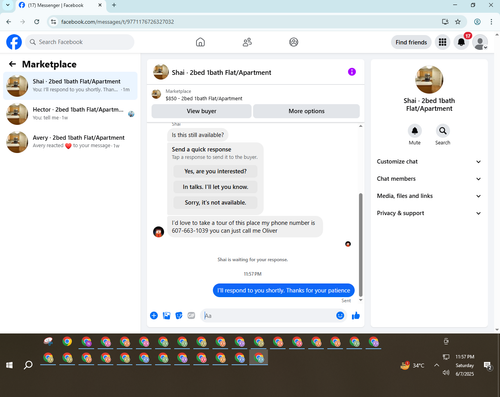Image resolution: width=500 pixels, height=397 pixels.
Task: Go to the Home feed icon
Action: (200, 42)
